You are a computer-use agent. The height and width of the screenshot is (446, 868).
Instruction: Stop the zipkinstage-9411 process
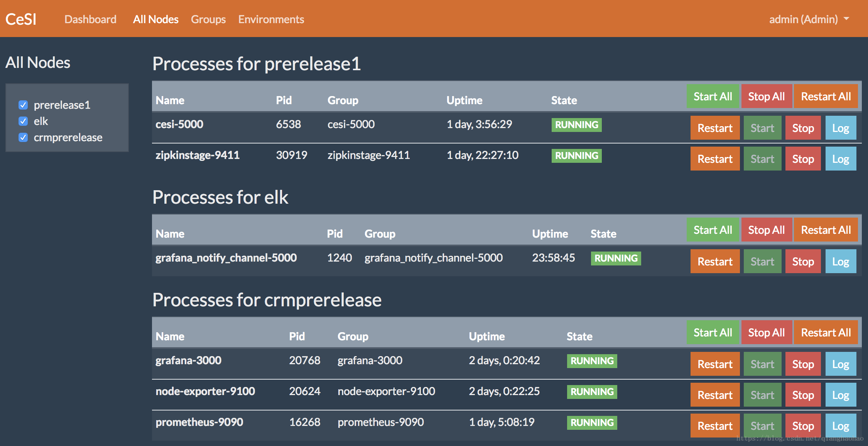click(x=803, y=159)
